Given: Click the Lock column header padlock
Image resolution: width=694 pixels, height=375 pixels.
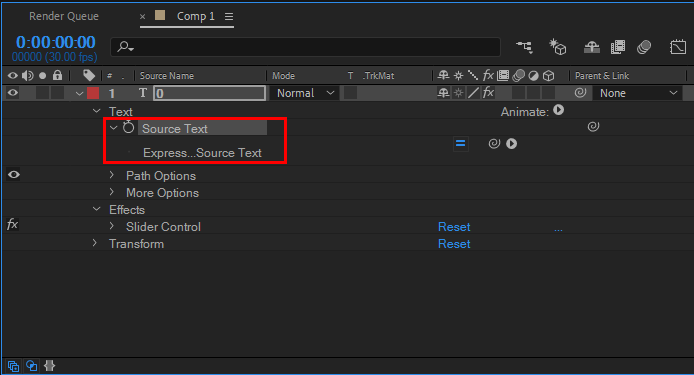Looking at the screenshot, I should pos(58,75).
